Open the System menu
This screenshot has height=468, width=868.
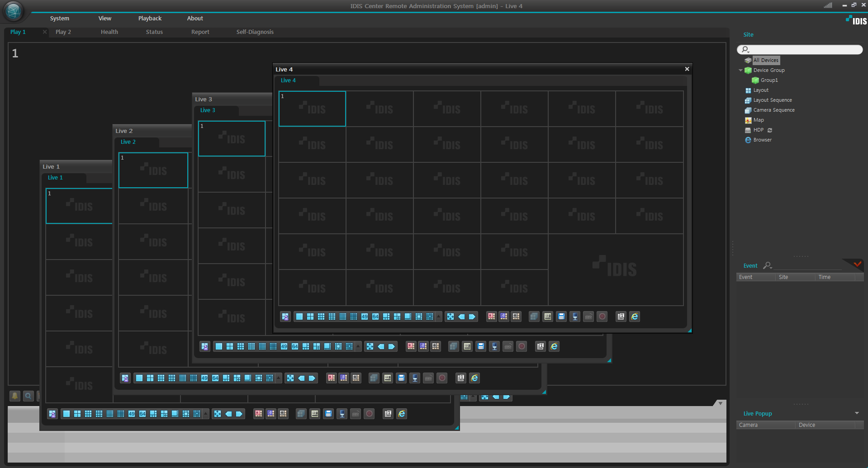(x=60, y=19)
